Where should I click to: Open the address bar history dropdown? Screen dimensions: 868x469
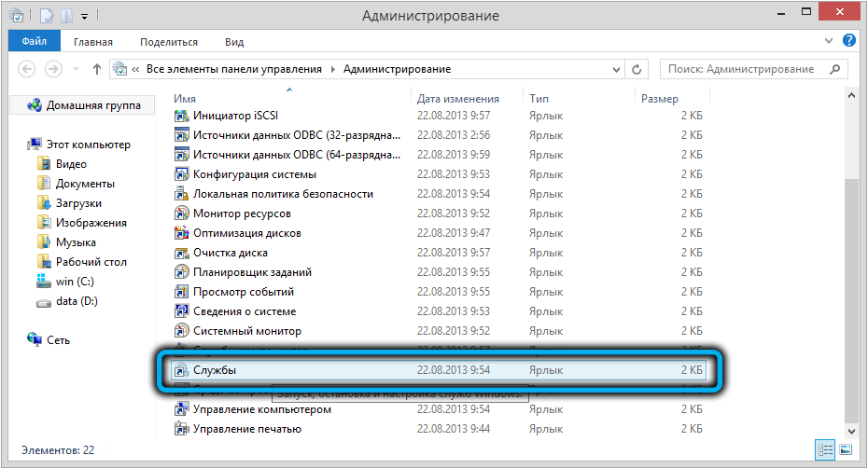click(x=615, y=69)
